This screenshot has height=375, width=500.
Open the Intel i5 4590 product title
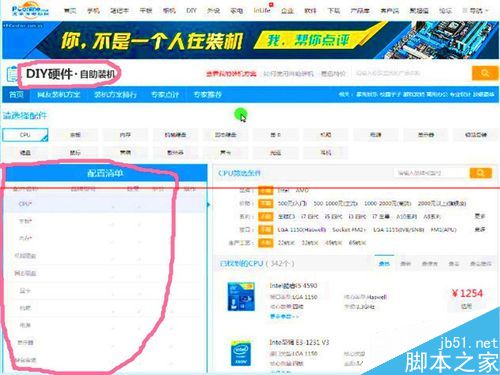(x=293, y=286)
